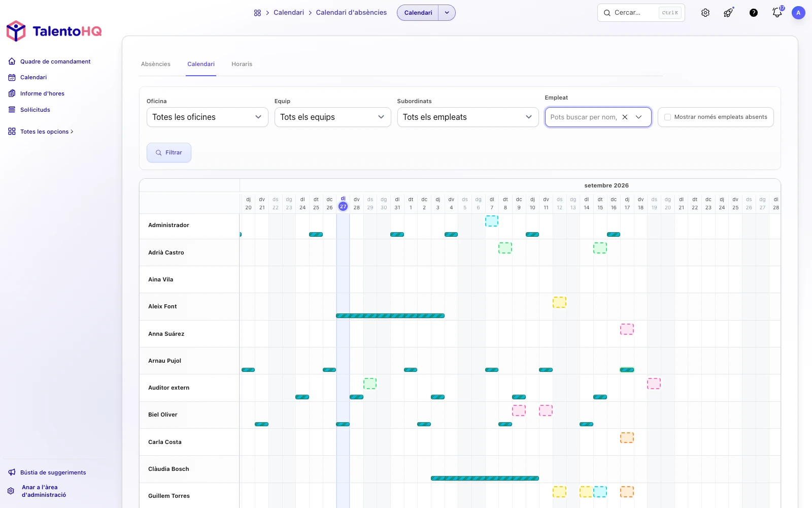Select the Biel Oliver employee name

tap(162, 415)
